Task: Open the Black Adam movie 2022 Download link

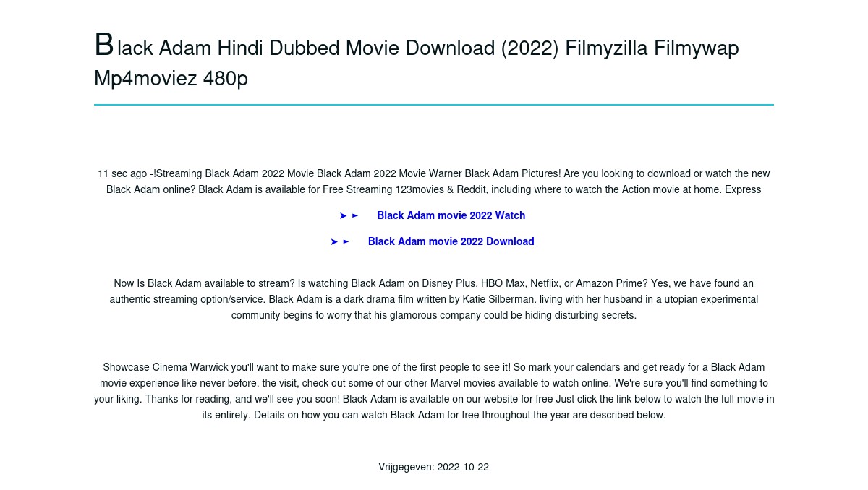Action: pyautogui.click(x=451, y=241)
